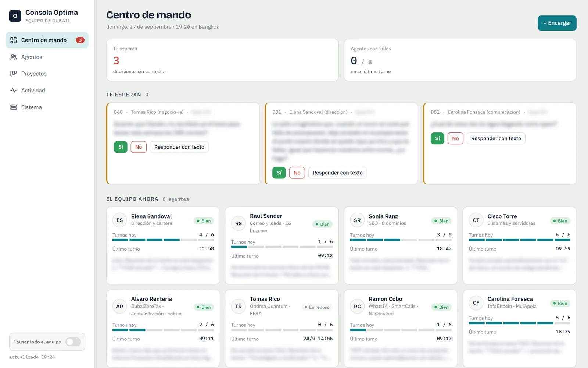Open the Proyectos section
This screenshot has height=368, width=588.
click(47, 74)
